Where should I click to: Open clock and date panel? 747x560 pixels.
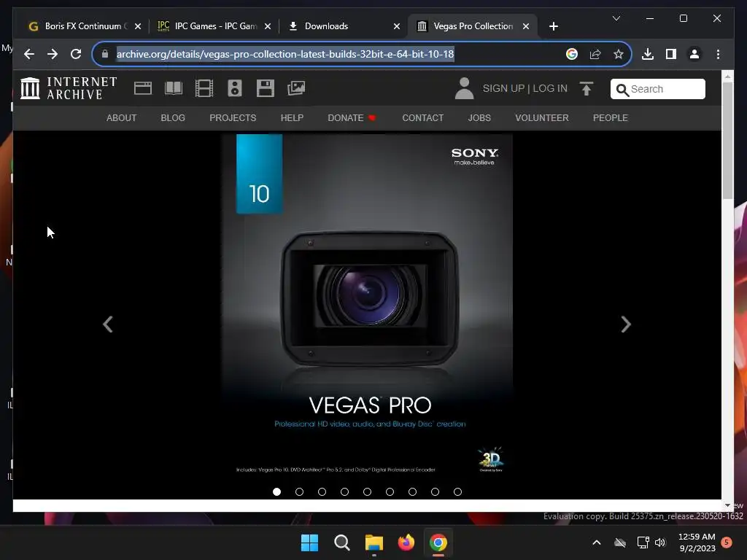click(697, 542)
